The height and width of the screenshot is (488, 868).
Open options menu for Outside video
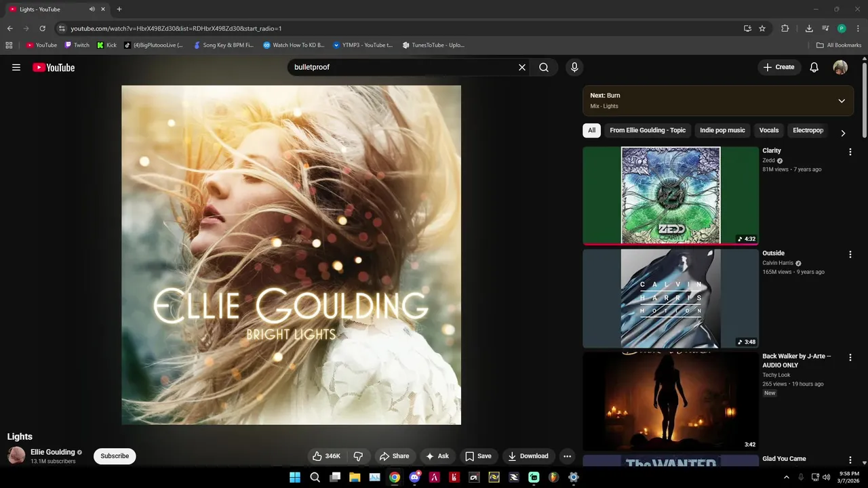(x=850, y=254)
